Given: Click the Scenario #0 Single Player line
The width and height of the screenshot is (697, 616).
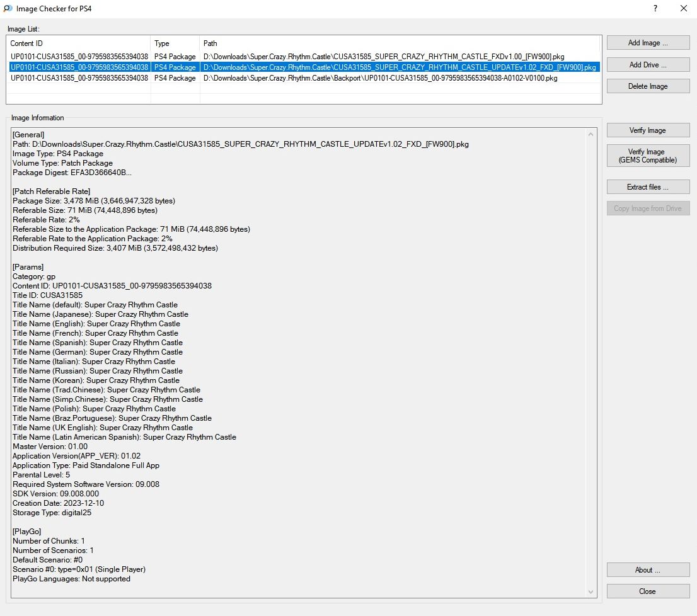Looking at the screenshot, I should [x=79, y=569].
